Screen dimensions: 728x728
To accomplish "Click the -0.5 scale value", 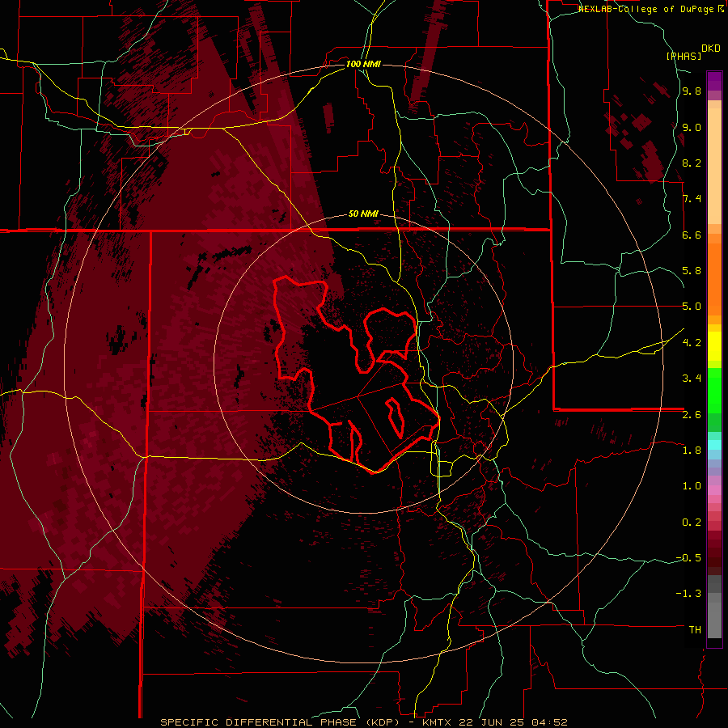I will click(x=688, y=557).
